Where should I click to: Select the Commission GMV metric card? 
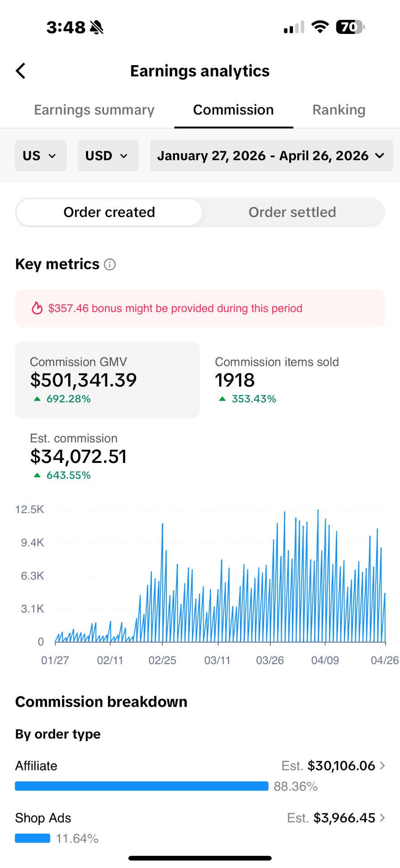click(108, 380)
